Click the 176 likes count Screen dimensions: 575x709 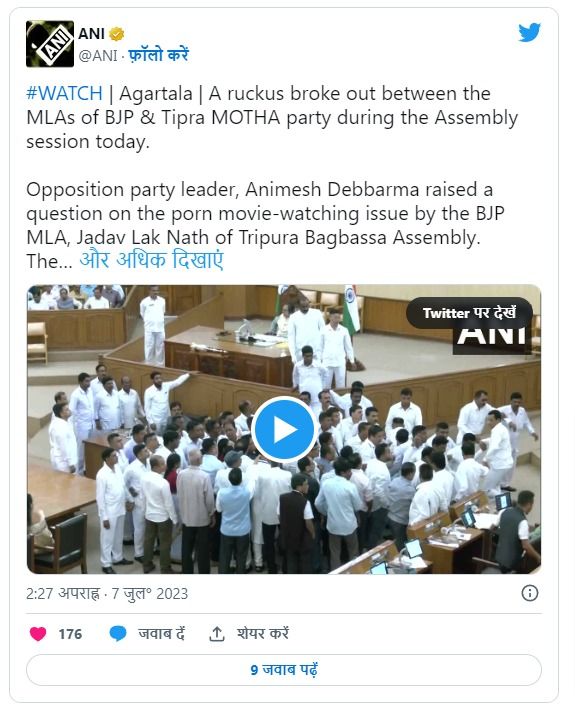pos(70,634)
